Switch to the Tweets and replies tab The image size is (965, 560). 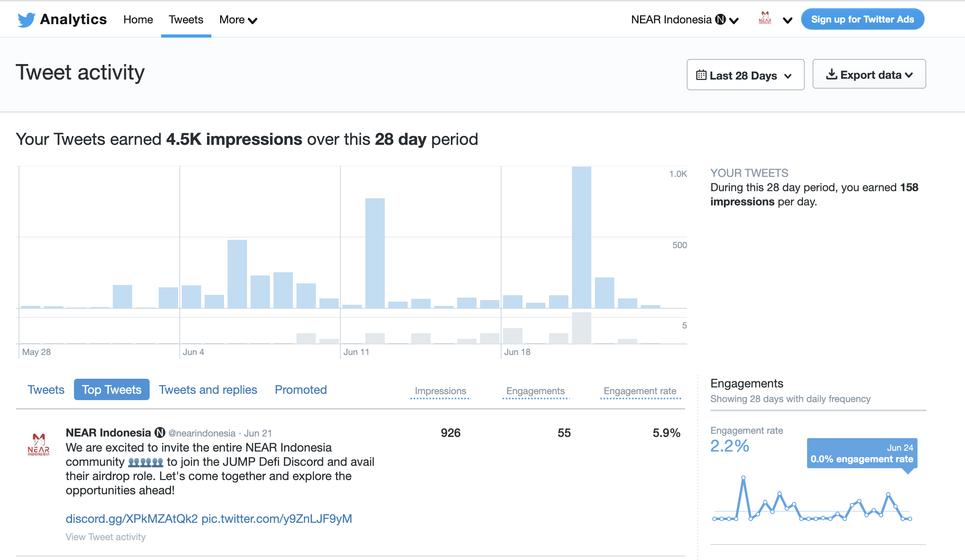tap(208, 390)
